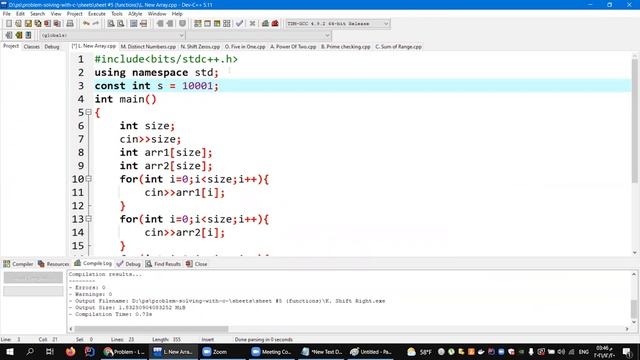
Task: Click the Syntax Check checkmark icon
Action: click(240, 24)
